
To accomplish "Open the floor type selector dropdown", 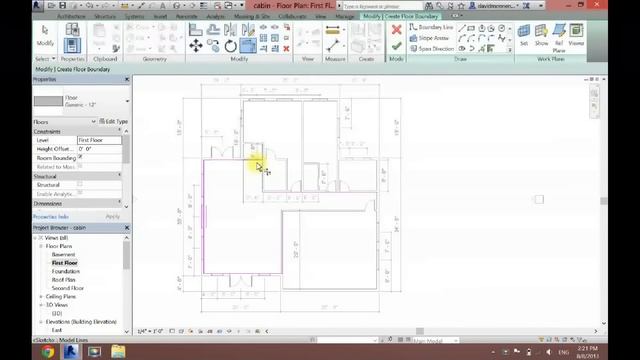I will 127,101.
